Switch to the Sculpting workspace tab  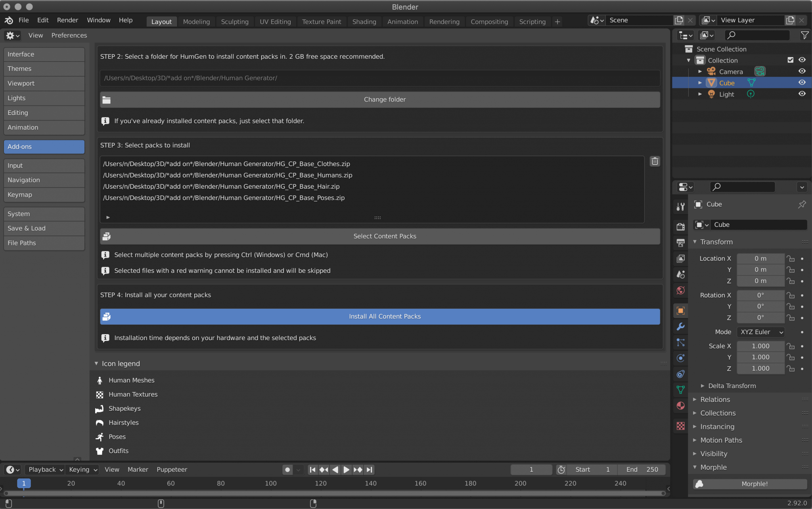click(234, 22)
